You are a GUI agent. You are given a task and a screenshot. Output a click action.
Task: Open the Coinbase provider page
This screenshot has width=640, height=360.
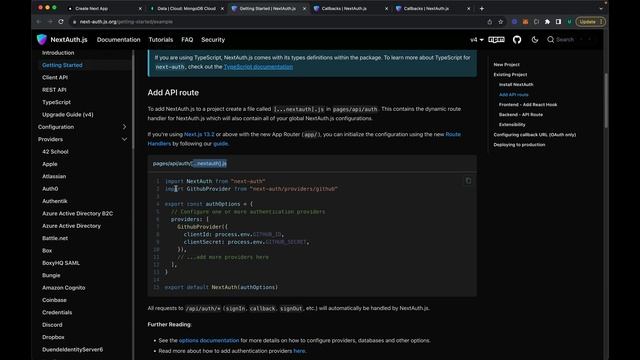click(54, 300)
